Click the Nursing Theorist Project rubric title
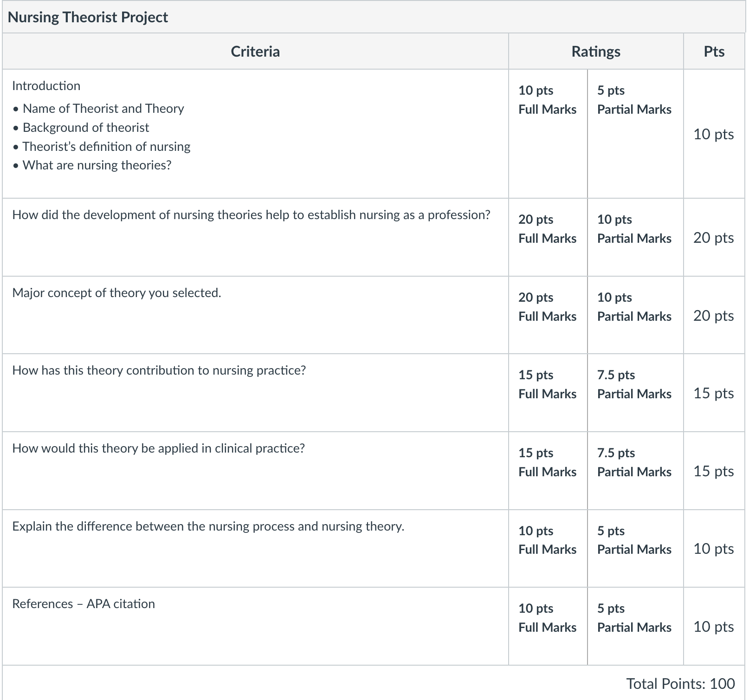 [x=88, y=17]
